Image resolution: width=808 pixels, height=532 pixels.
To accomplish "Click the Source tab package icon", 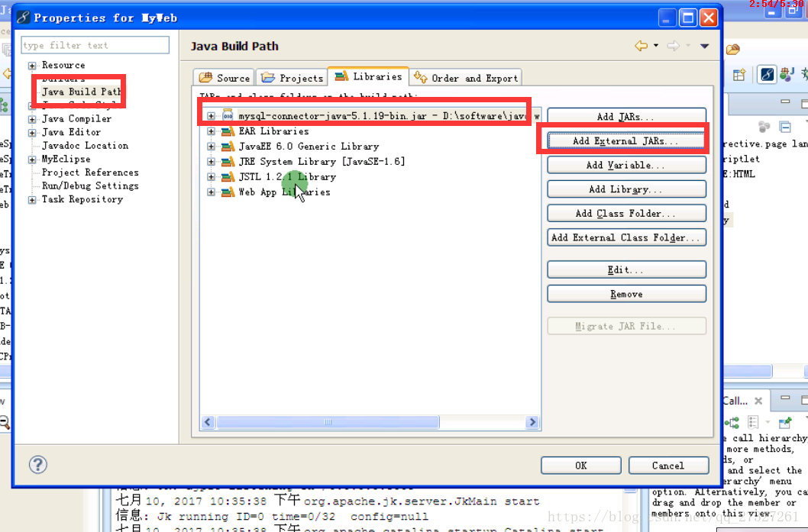I will (x=205, y=77).
